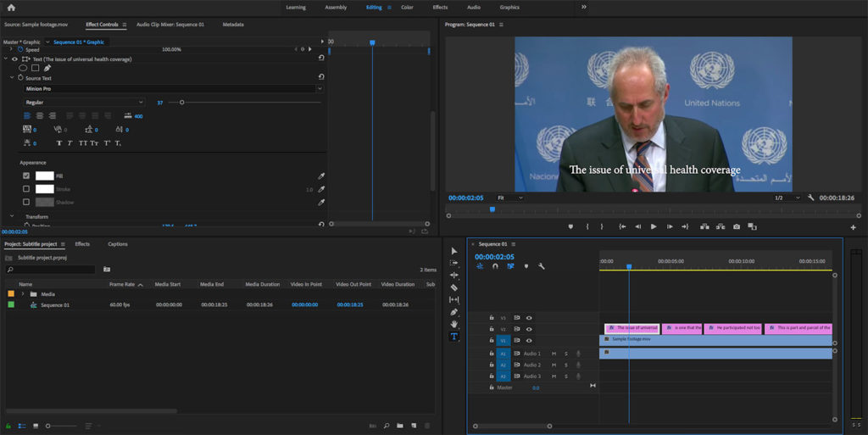Open the 1/2 playback resolution dropdown
This screenshot has width=868, height=435.
click(x=787, y=198)
